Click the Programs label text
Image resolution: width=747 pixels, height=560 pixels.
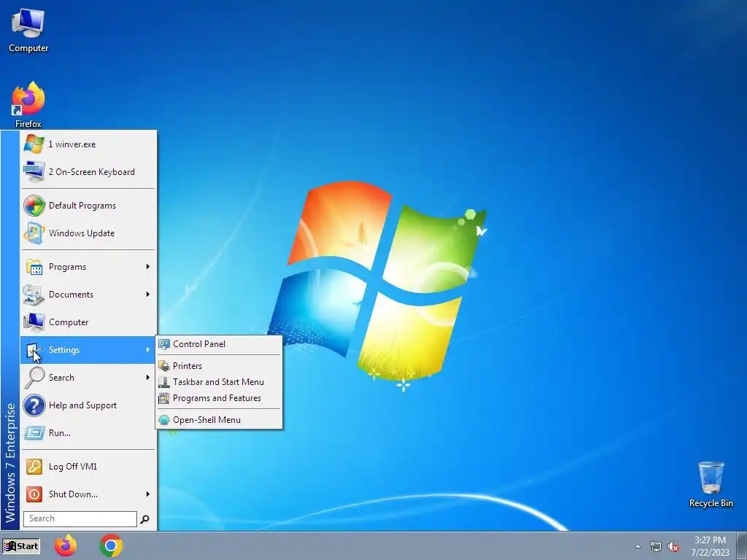pos(67,267)
